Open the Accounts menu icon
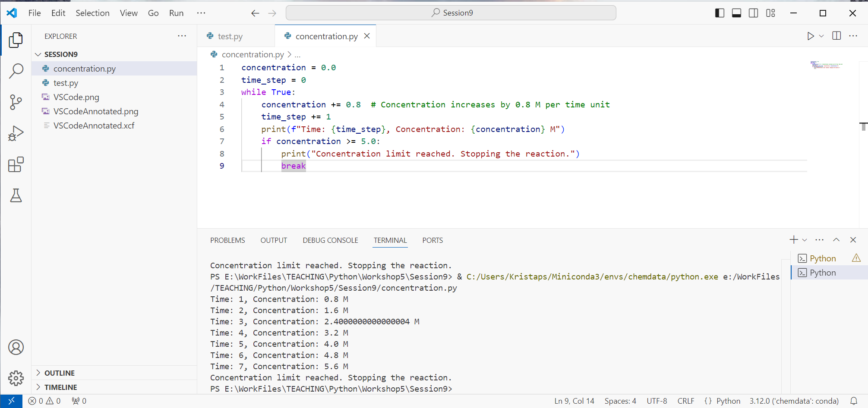The height and width of the screenshot is (408, 868). click(x=16, y=347)
